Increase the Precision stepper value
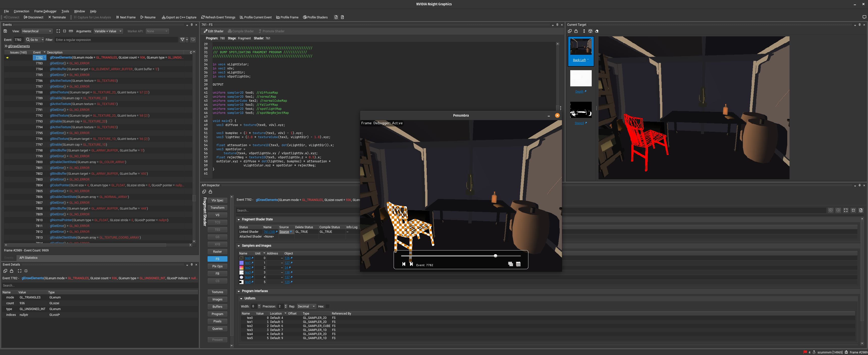 coord(286,306)
